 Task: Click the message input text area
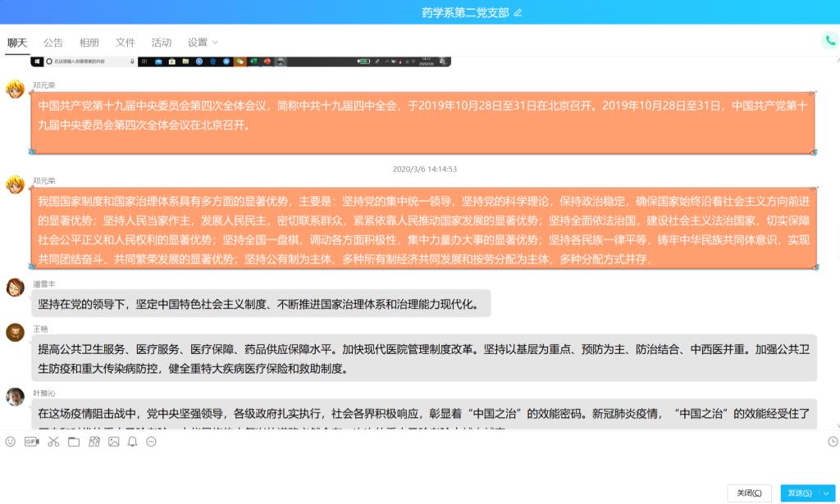pos(410,467)
